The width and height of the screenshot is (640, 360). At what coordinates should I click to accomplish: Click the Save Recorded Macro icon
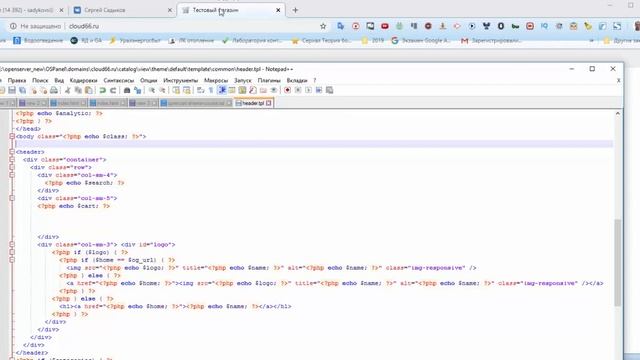tap(329, 90)
